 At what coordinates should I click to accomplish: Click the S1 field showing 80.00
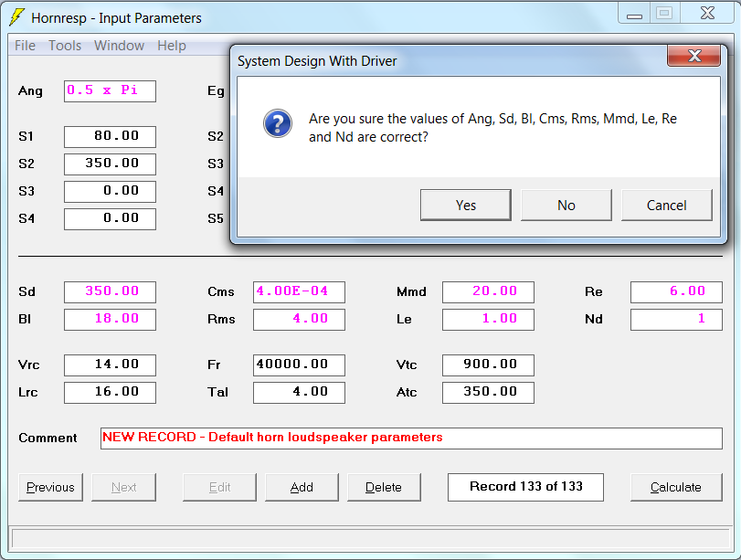111,136
